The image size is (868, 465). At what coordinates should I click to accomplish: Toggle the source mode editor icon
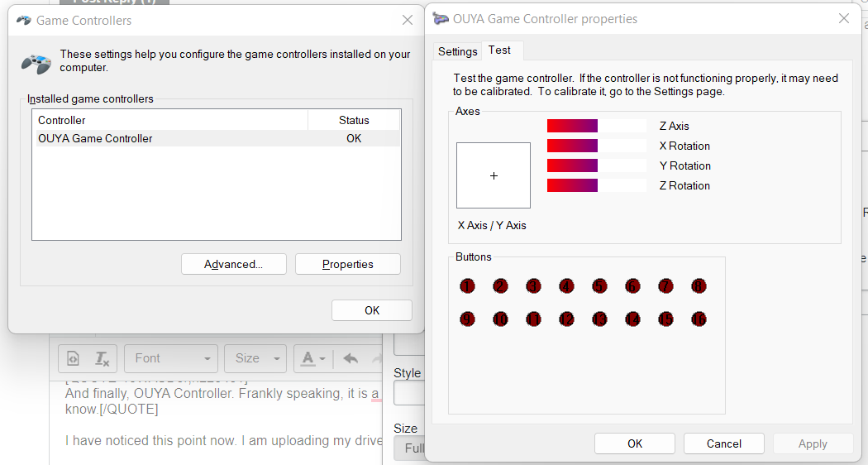tap(73, 358)
